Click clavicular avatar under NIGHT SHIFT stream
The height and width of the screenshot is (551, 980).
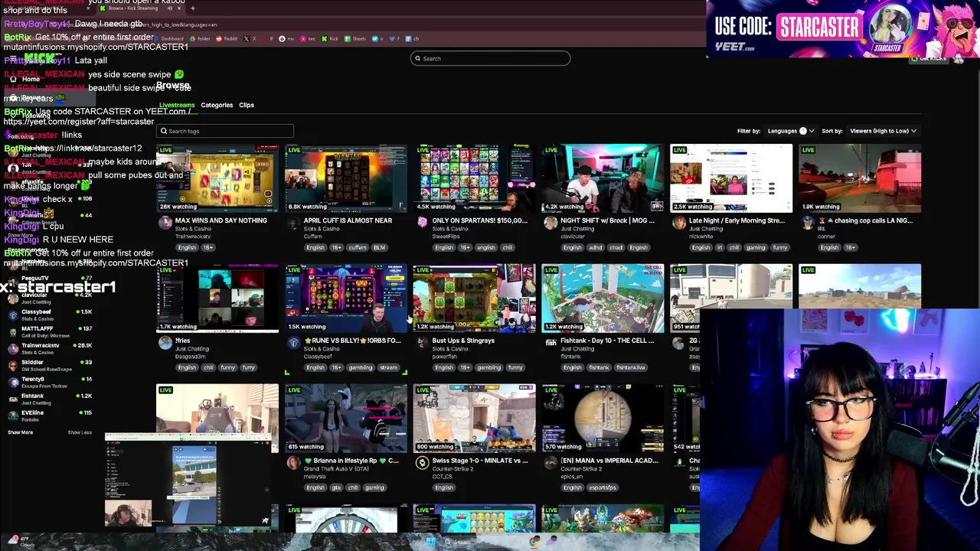coord(550,223)
